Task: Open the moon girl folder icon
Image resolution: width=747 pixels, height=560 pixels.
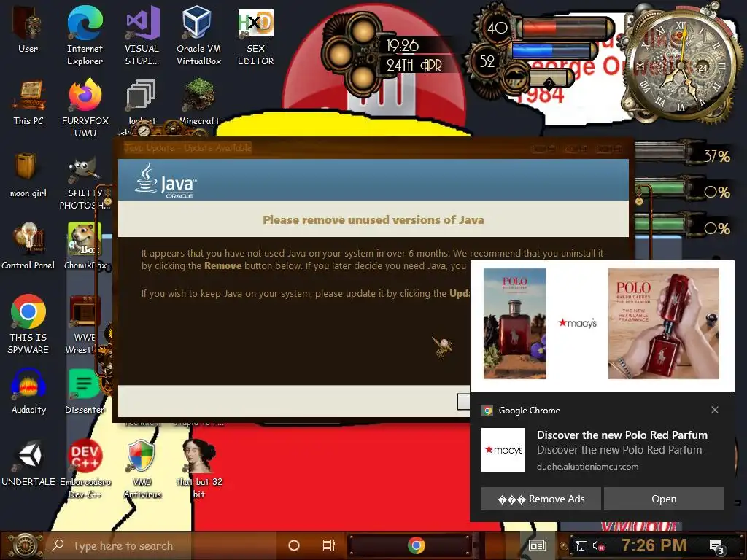Action: [x=28, y=175]
